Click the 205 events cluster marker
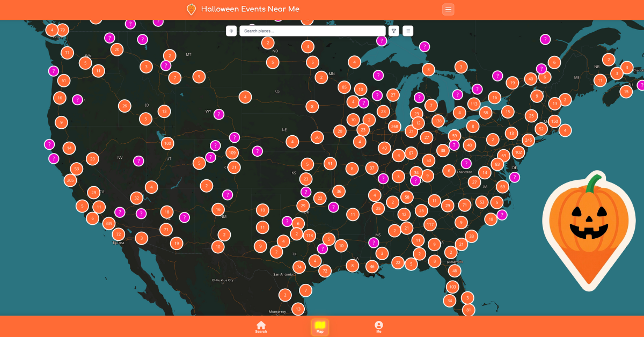 coord(70,180)
